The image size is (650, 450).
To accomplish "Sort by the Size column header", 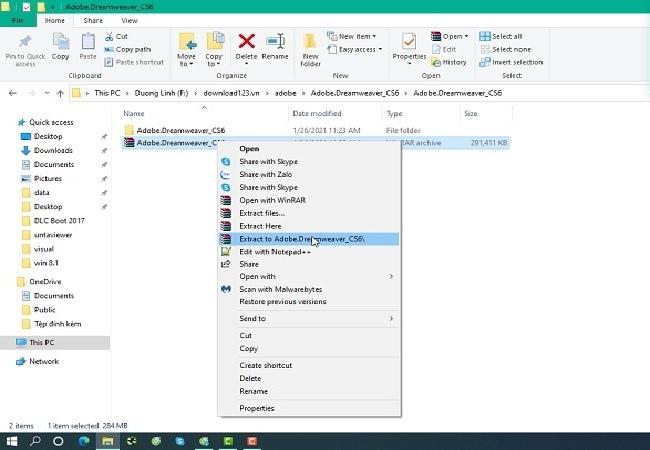I will [471, 114].
